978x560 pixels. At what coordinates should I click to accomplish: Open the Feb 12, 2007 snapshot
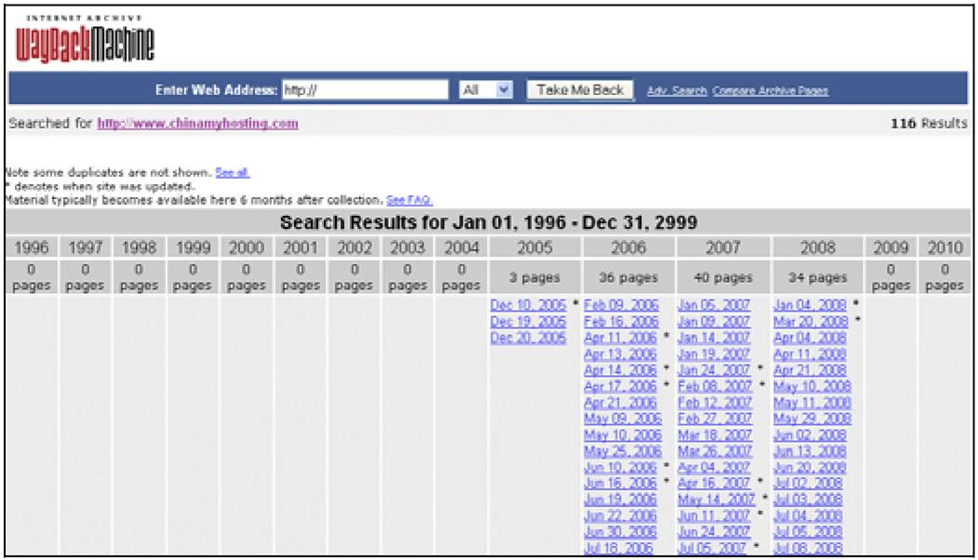click(715, 402)
